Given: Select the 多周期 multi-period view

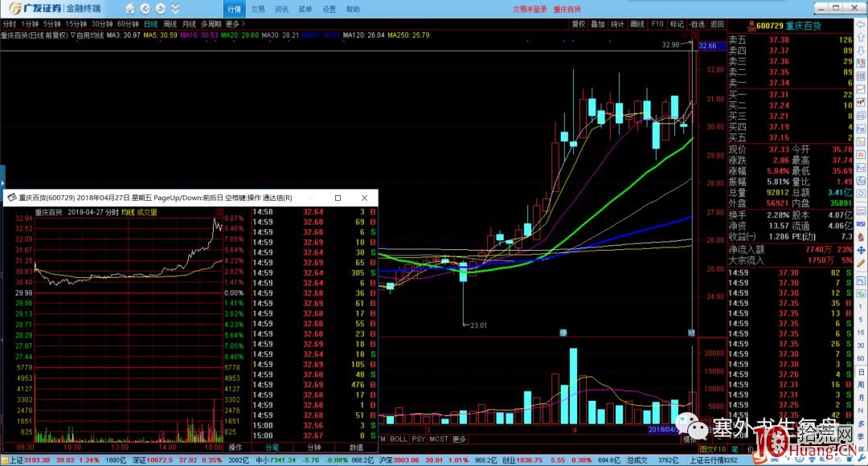Looking at the screenshot, I should point(211,24).
